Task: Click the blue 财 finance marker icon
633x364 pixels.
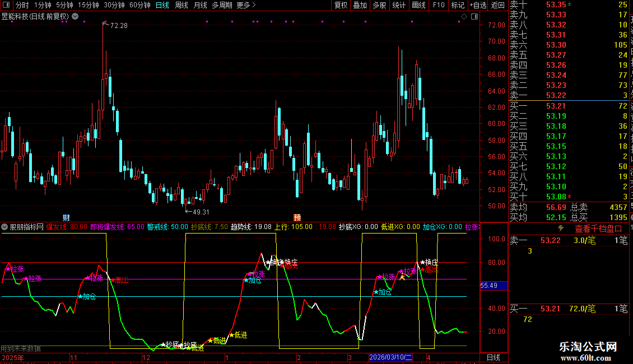Action: click(66, 217)
